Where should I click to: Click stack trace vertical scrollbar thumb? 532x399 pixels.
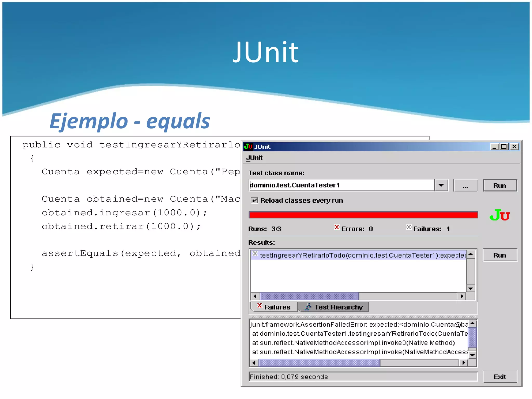[473, 337]
